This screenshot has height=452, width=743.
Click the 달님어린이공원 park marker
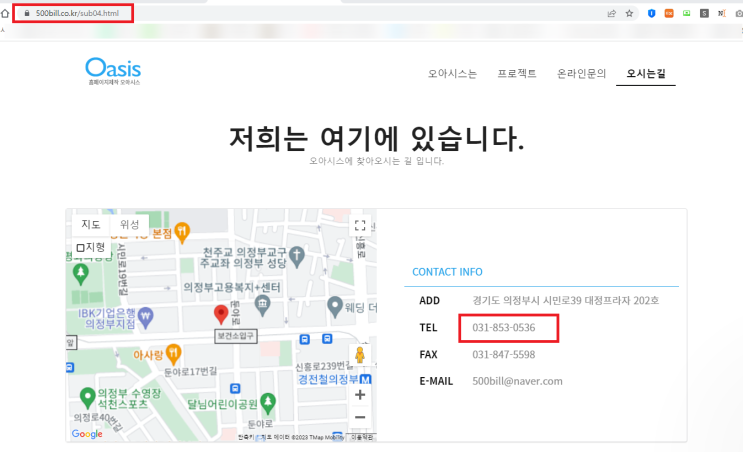tap(268, 403)
